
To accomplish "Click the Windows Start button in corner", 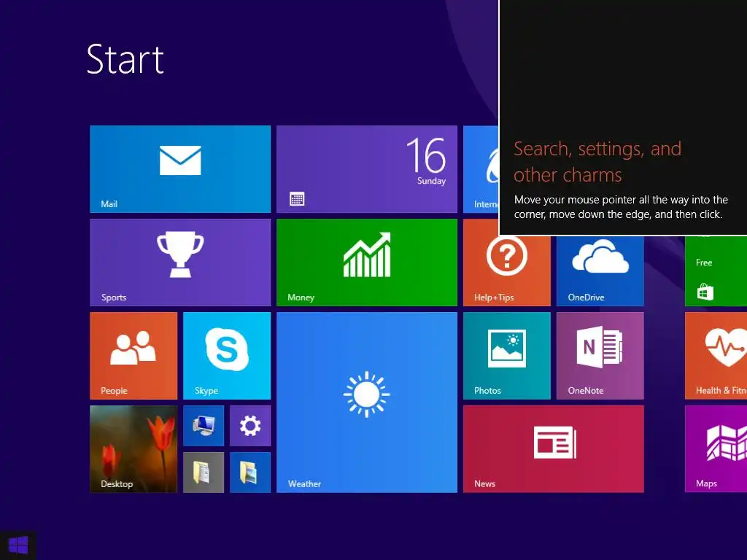I will pos(18,545).
